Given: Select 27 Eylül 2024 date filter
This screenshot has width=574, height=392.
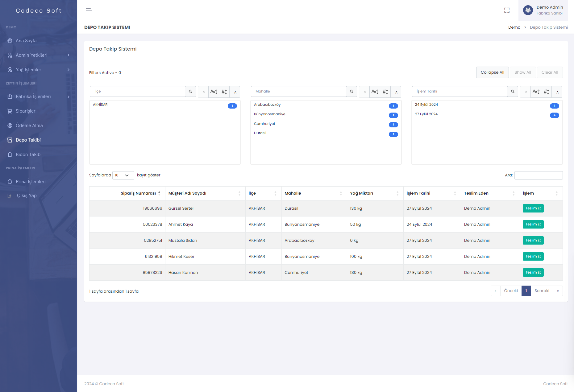Looking at the screenshot, I should tap(426, 114).
